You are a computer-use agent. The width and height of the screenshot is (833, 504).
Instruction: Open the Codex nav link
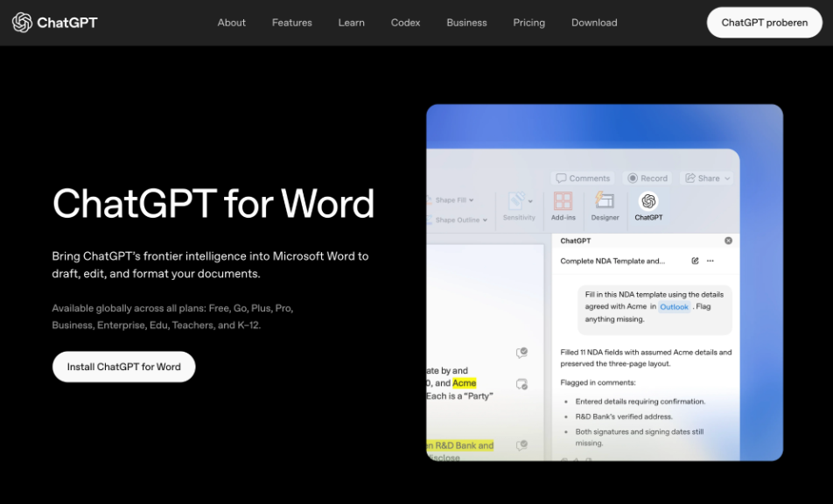pyautogui.click(x=405, y=22)
